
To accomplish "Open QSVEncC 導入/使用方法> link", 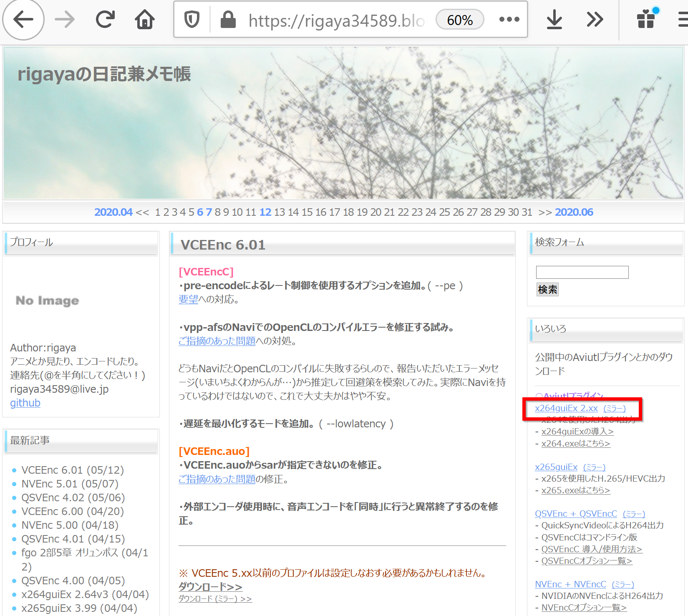I will (x=592, y=549).
